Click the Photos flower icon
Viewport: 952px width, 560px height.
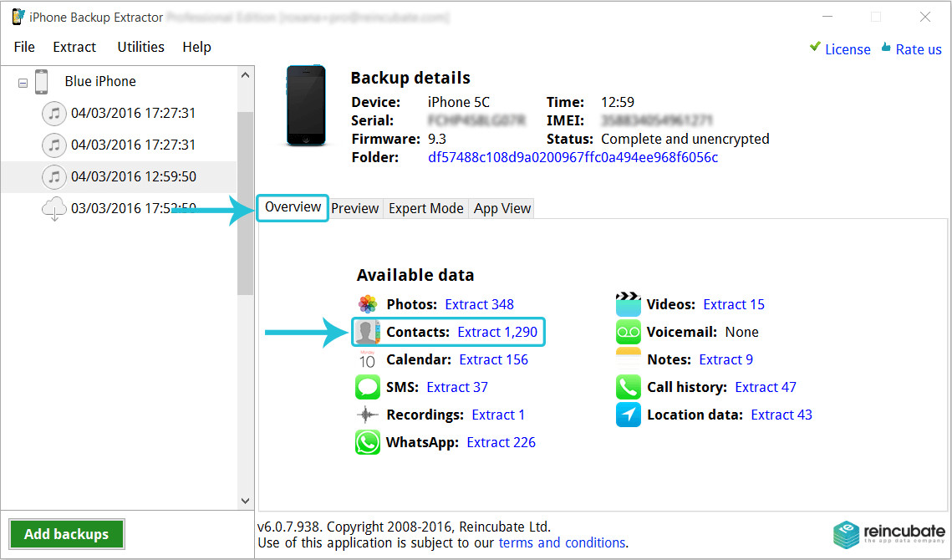tap(367, 303)
